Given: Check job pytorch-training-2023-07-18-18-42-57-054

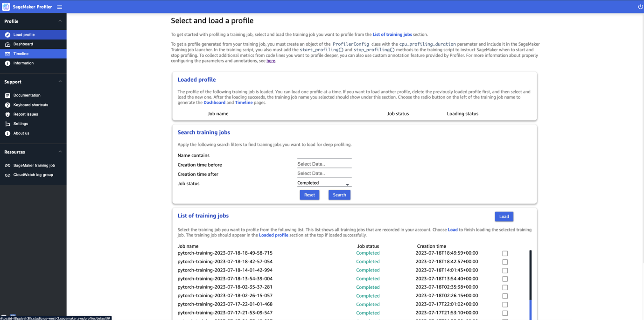Looking at the screenshot, I should coord(505,262).
